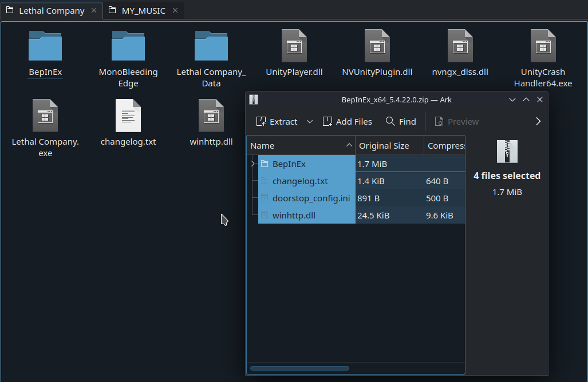Click the 500 B compressed size cell
Screen dimensions: 588x382
[x=437, y=198]
